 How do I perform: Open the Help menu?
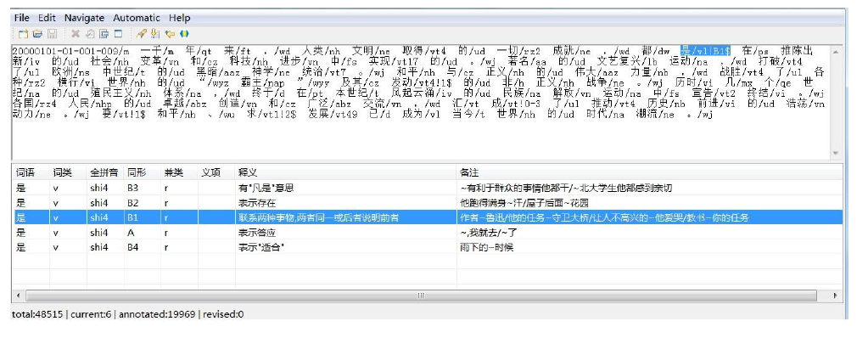(179, 18)
